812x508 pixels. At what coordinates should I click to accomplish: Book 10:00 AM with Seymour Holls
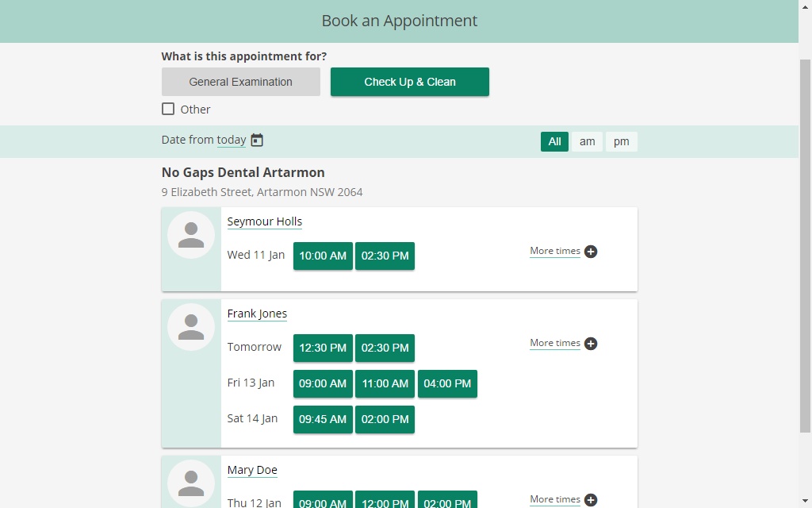pos(322,256)
